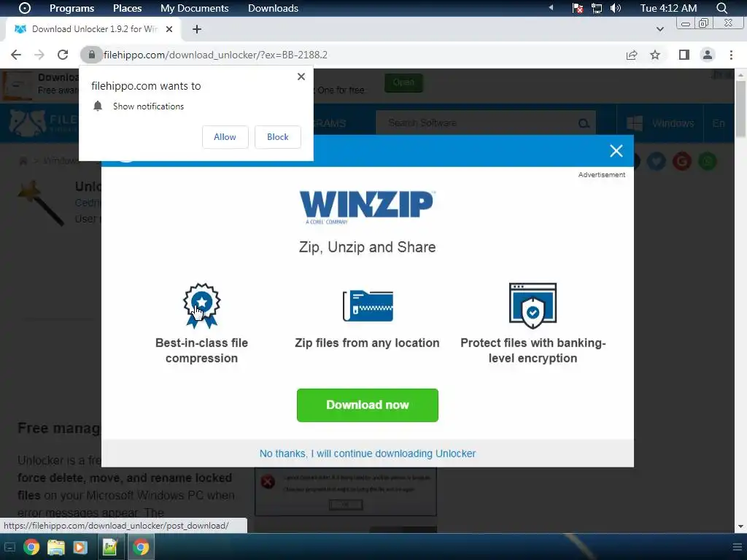747x560 pixels.
Task: Click the address bar URL
Action: click(215, 55)
